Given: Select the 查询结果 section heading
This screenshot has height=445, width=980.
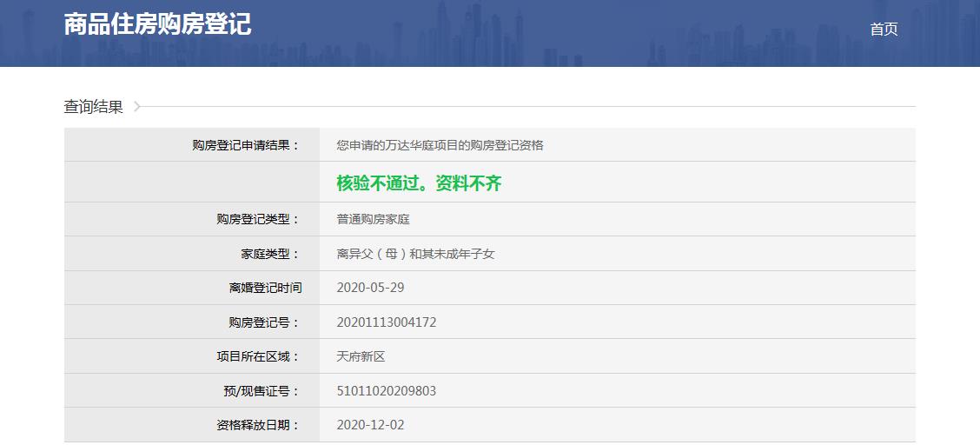Looking at the screenshot, I should tap(93, 107).
